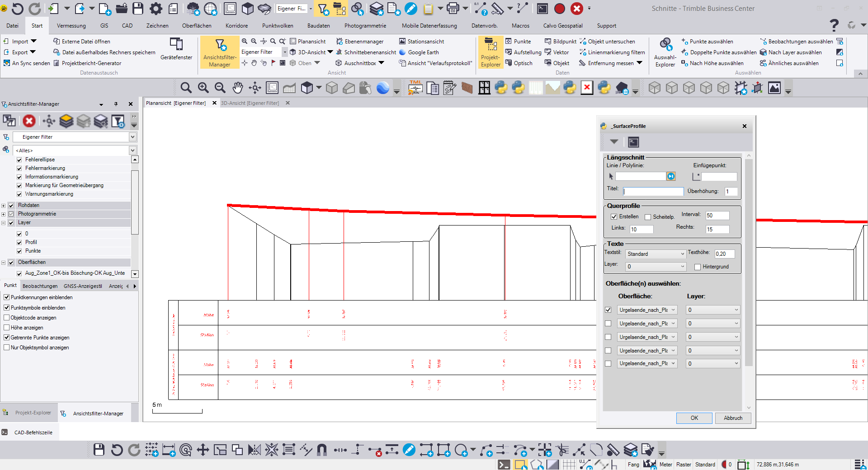Open the first Urgelaende_nach_Pla surface dropdown
This screenshot has width=868, height=470.
click(x=647, y=310)
